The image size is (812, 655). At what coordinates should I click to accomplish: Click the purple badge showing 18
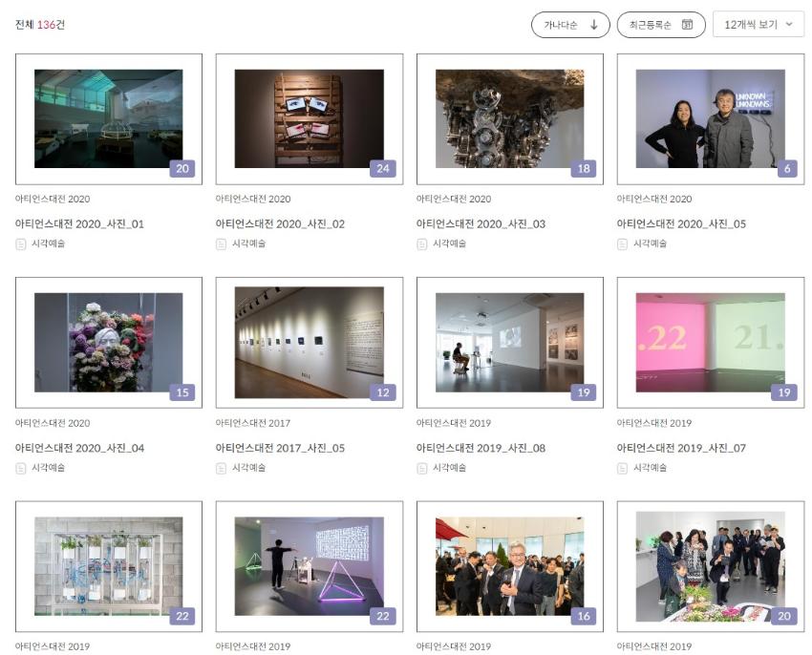pos(583,169)
